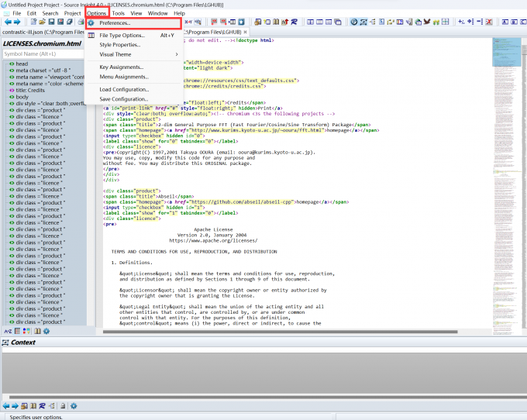The width and height of the screenshot is (527, 420).
Task: Sort symbols alphabetically with the A-Z icon
Action: (x=8, y=331)
